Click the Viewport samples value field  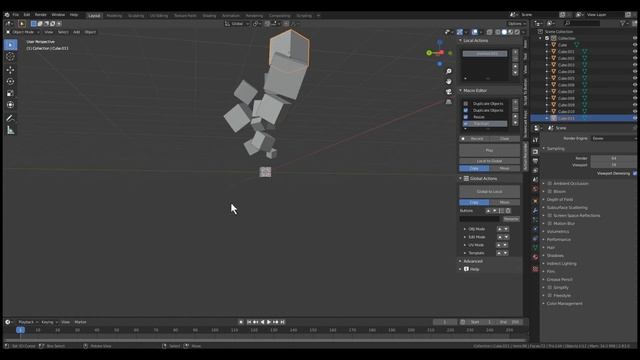click(x=613, y=165)
